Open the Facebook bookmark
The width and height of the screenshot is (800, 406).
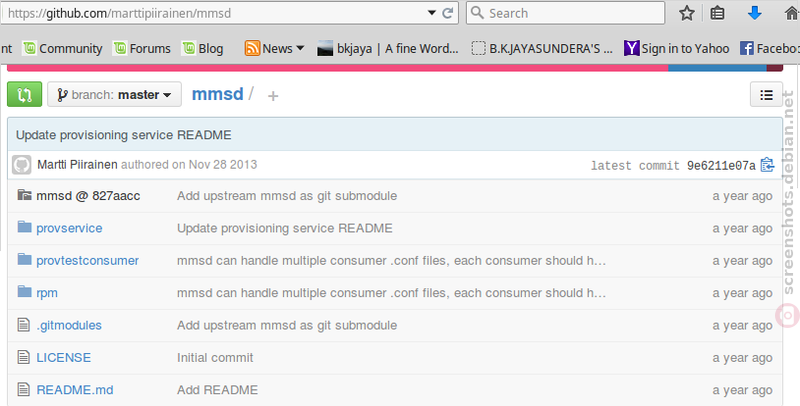coord(769,48)
